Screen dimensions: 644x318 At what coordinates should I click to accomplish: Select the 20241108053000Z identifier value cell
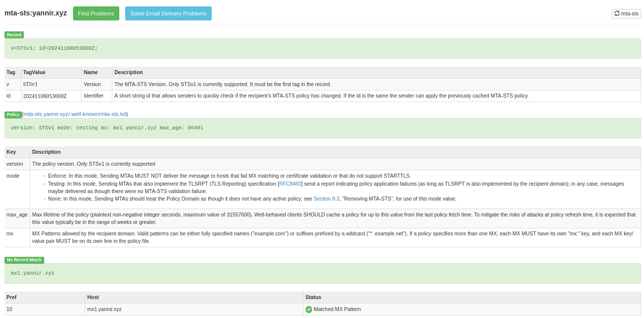pyautogui.click(x=45, y=96)
